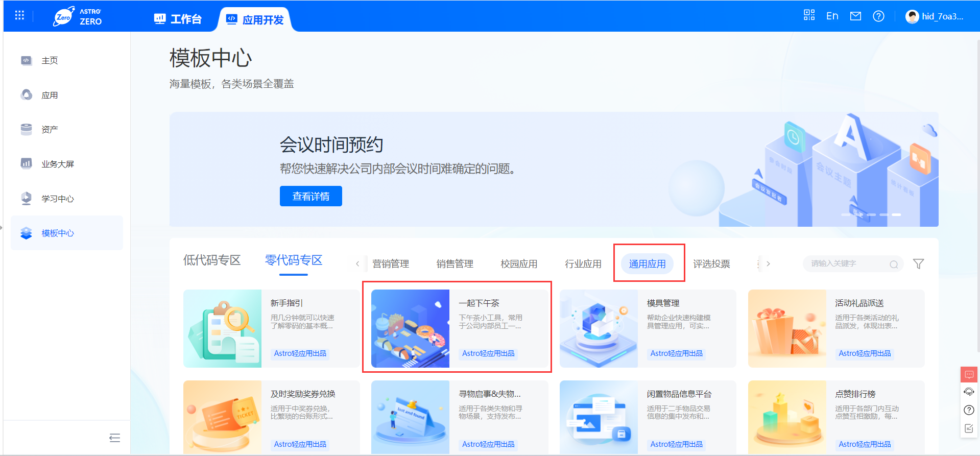Select the 零代码专区 tab

[294, 260]
